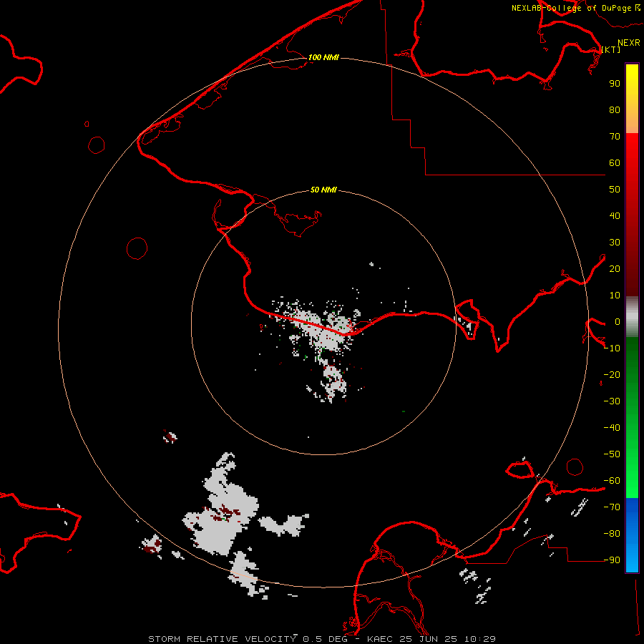Click the "10:29" timestamp text
Viewport: 644px width, 644px height.
[480, 639]
